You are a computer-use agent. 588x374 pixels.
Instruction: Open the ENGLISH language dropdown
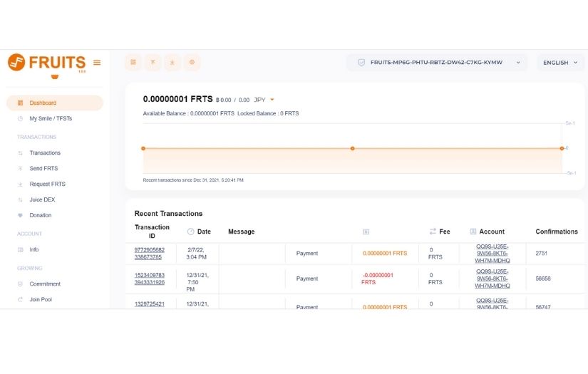pyautogui.click(x=560, y=63)
